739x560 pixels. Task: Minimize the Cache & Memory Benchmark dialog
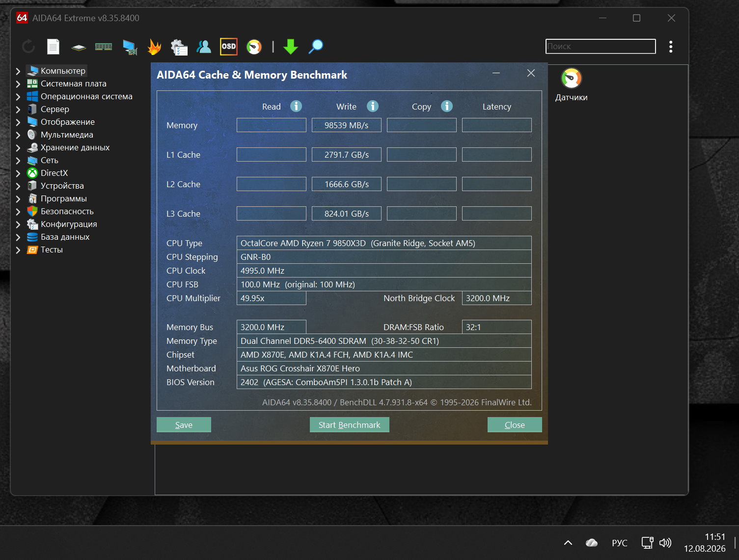coord(496,73)
